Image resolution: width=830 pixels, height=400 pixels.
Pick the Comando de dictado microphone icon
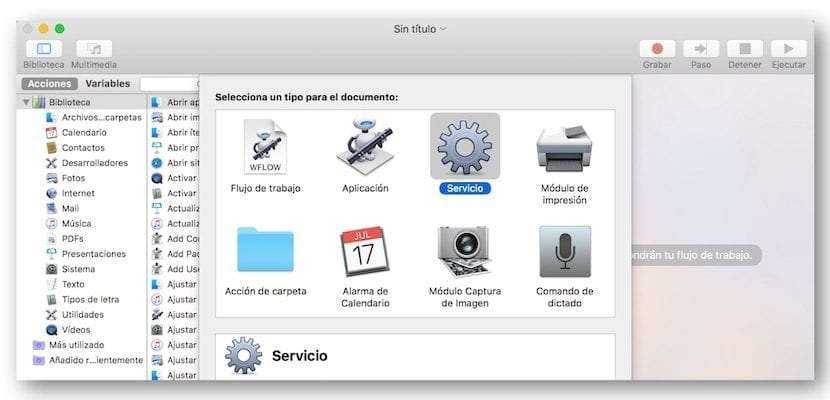565,250
